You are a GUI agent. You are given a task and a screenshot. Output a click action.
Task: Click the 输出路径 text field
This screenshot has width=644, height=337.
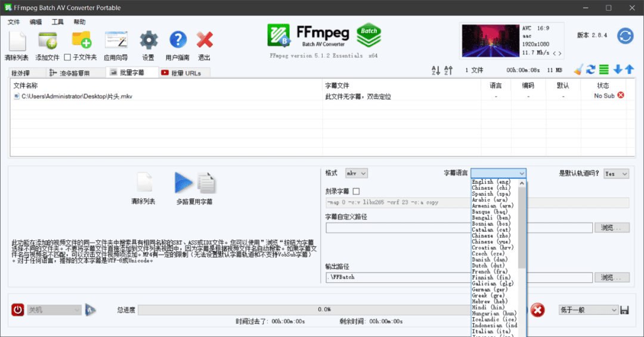pyautogui.click(x=459, y=277)
